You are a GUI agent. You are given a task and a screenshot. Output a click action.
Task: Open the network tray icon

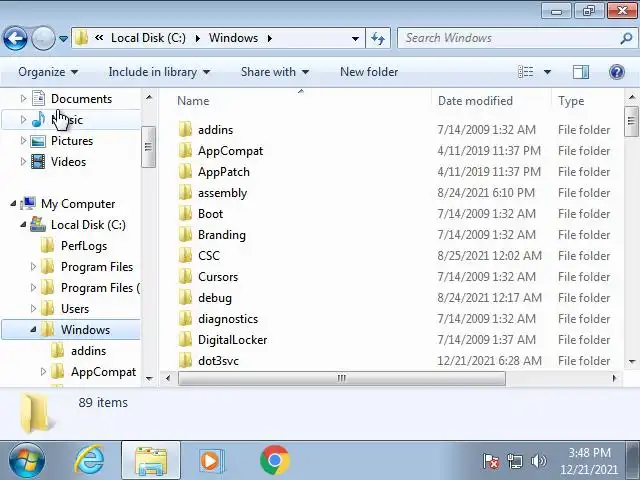click(x=514, y=462)
